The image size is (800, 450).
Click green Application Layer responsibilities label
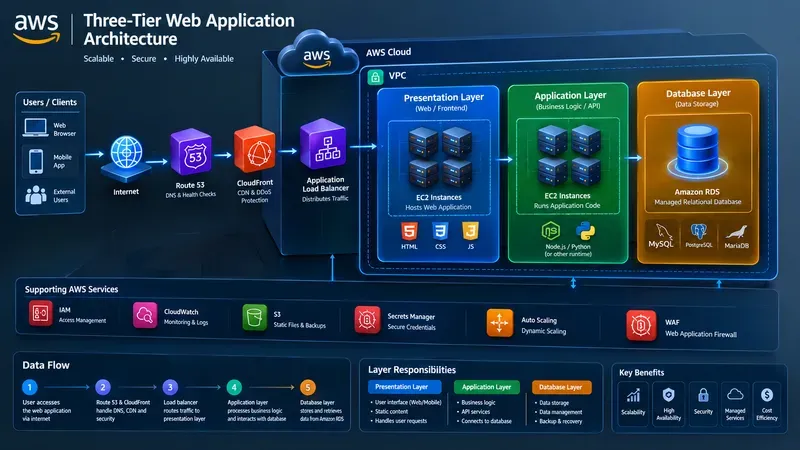pos(487,387)
